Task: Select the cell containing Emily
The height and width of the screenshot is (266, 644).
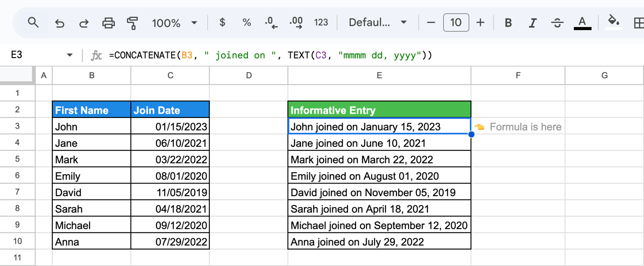Action: point(91,175)
